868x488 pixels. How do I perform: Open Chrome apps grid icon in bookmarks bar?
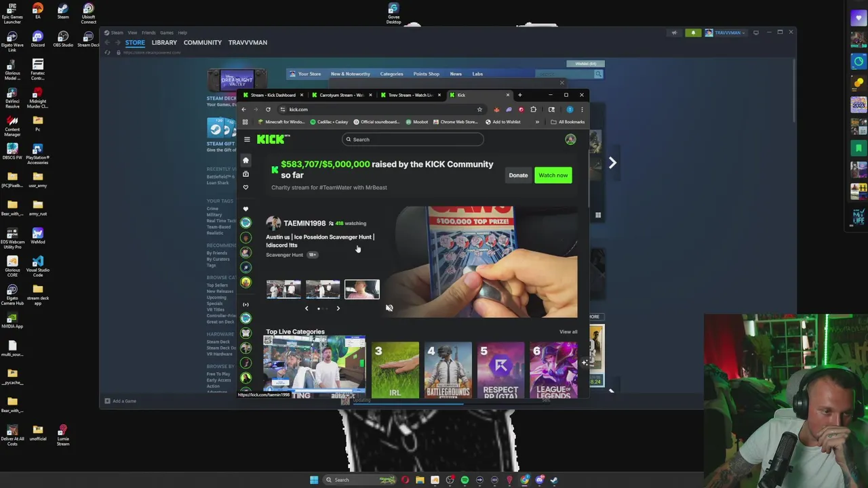pyautogui.click(x=245, y=122)
